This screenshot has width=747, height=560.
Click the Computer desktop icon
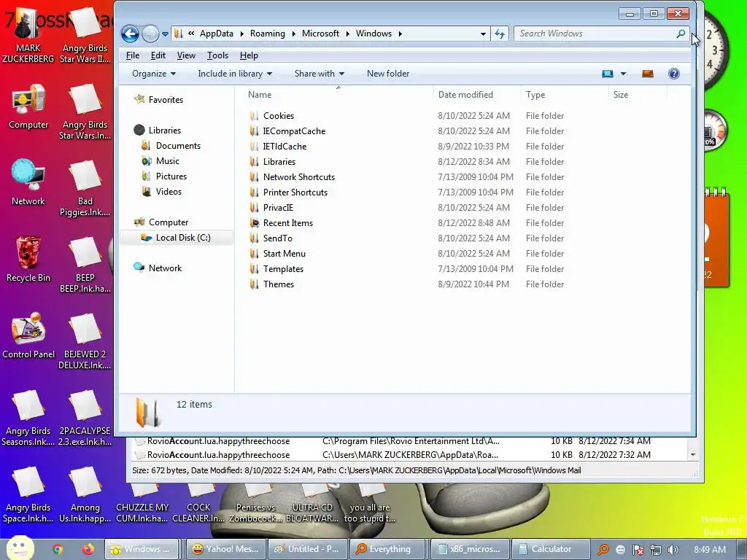tap(28, 106)
